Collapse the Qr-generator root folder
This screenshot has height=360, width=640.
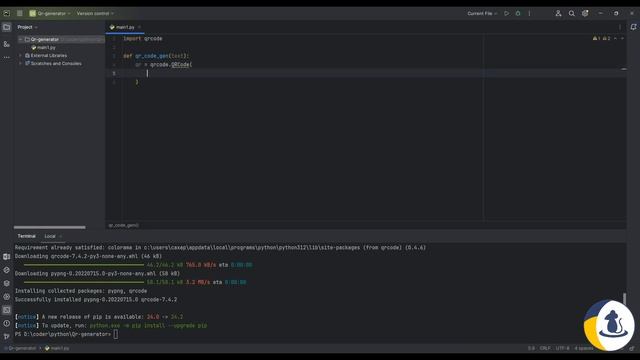point(20,40)
